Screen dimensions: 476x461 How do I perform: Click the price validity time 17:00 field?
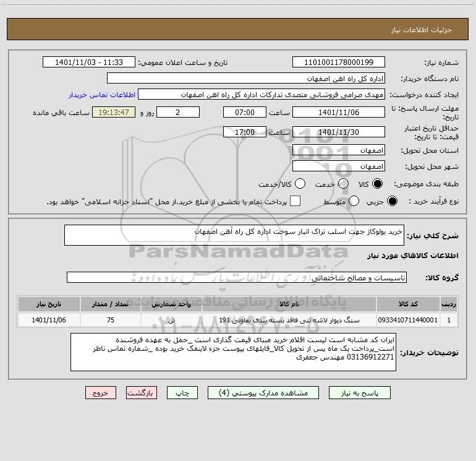tap(245, 132)
